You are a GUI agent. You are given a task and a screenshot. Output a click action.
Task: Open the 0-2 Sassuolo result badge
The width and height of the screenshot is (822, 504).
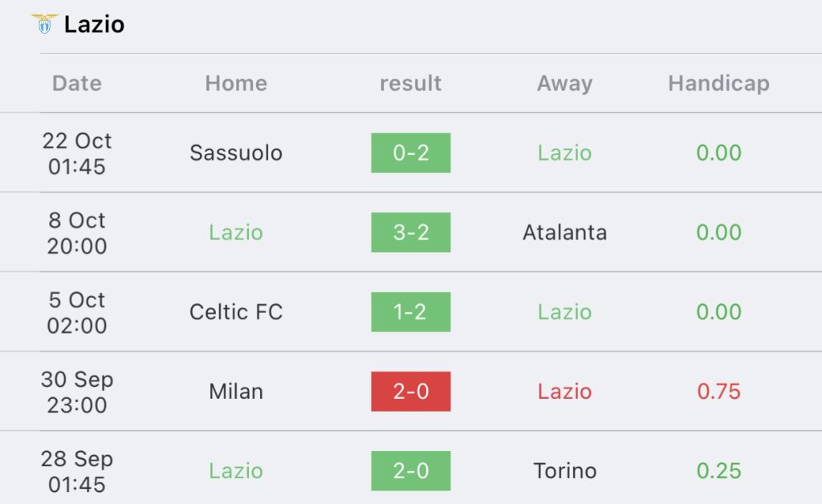click(x=411, y=153)
